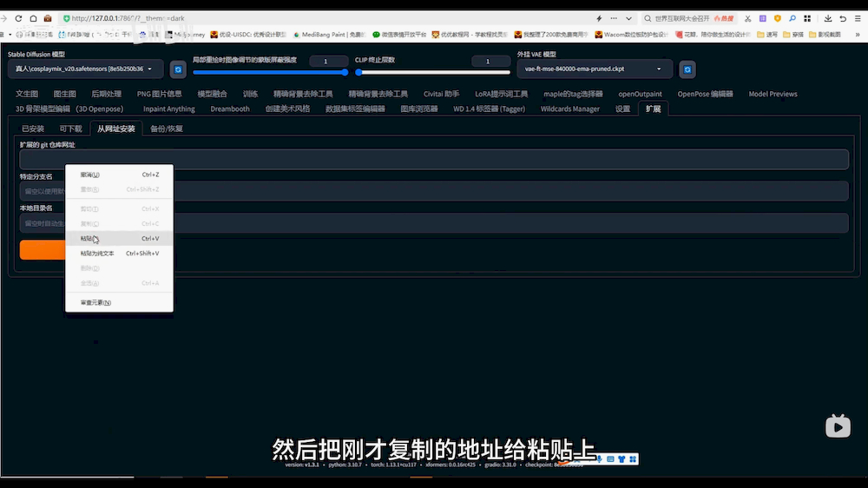
Task: Open the external VAE model dropdown
Action: pyautogui.click(x=594, y=69)
